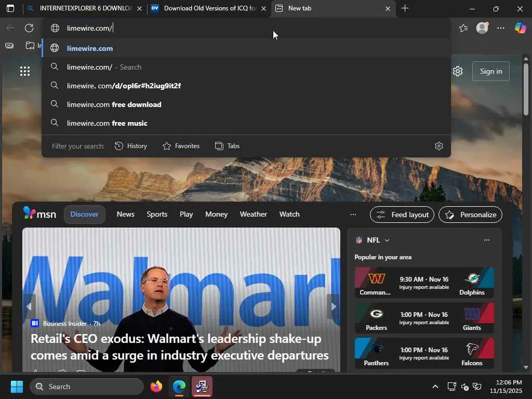
Task: Close the New tab tab
Action: tap(388, 8)
